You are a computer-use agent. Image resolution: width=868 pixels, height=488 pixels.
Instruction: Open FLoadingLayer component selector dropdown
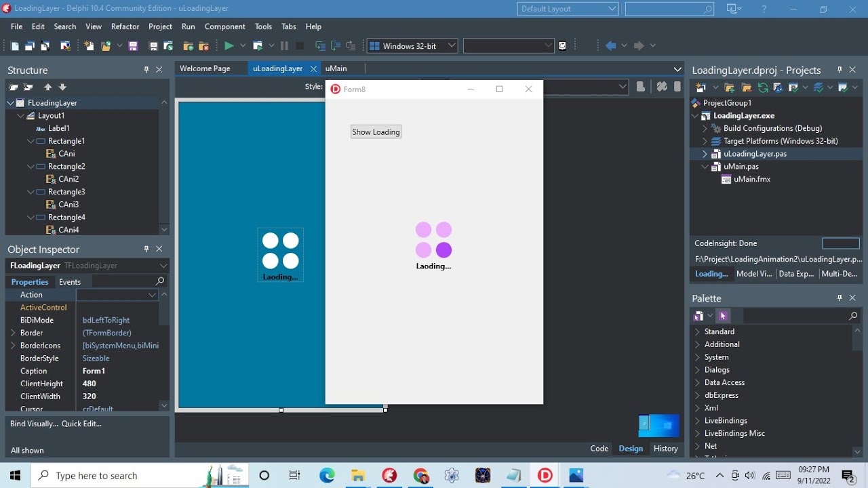[163, 266]
